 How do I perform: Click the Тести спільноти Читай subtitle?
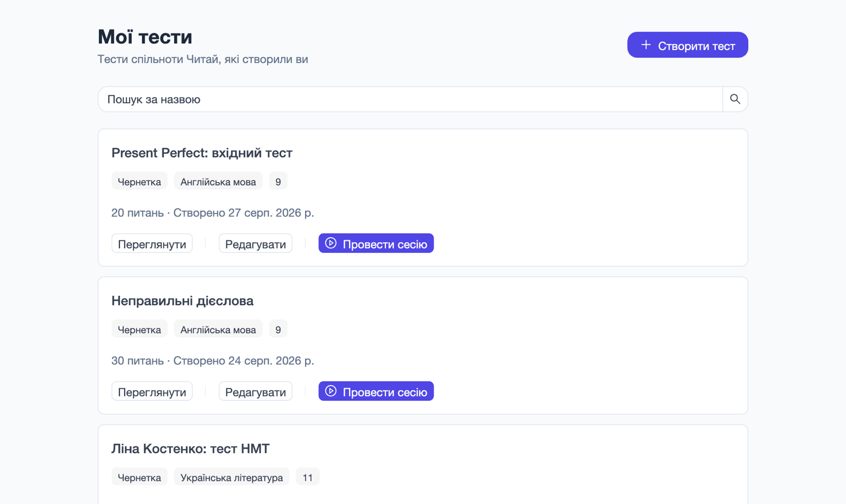click(x=203, y=59)
